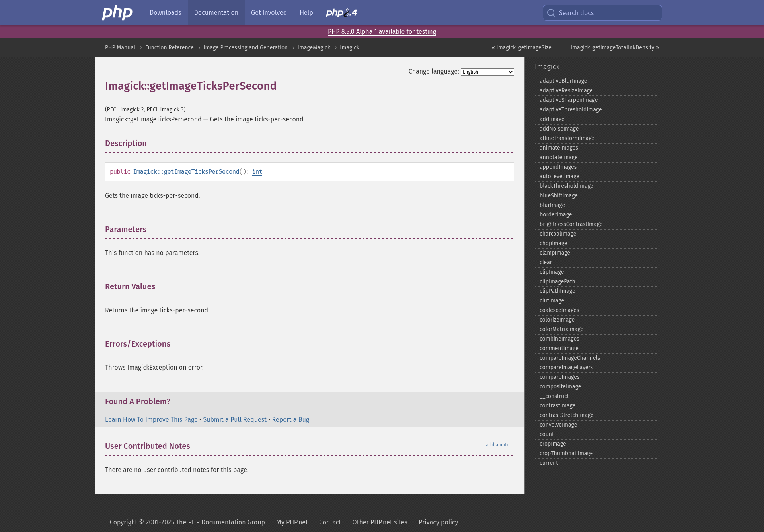This screenshot has width=764, height=532.
Task: Go to next page Imagick::getImageTotalInkDensity
Action: [x=615, y=47]
